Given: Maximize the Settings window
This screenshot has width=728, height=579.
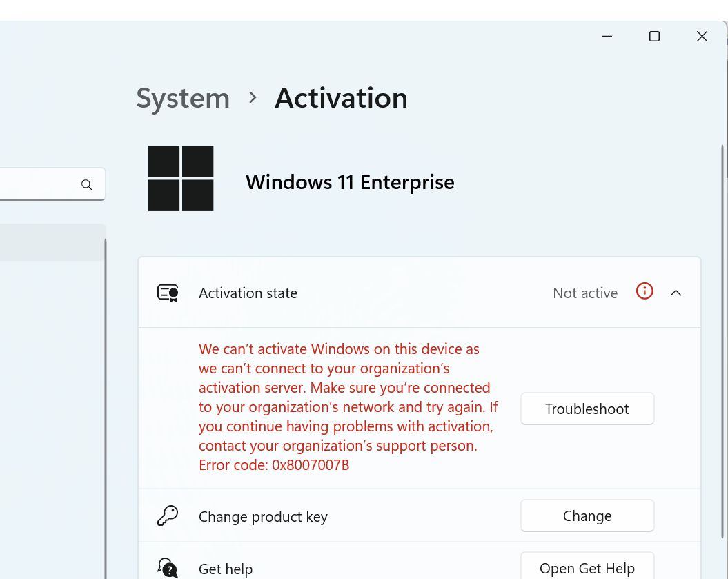Looking at the screenshot, I should tap(654, 36).
